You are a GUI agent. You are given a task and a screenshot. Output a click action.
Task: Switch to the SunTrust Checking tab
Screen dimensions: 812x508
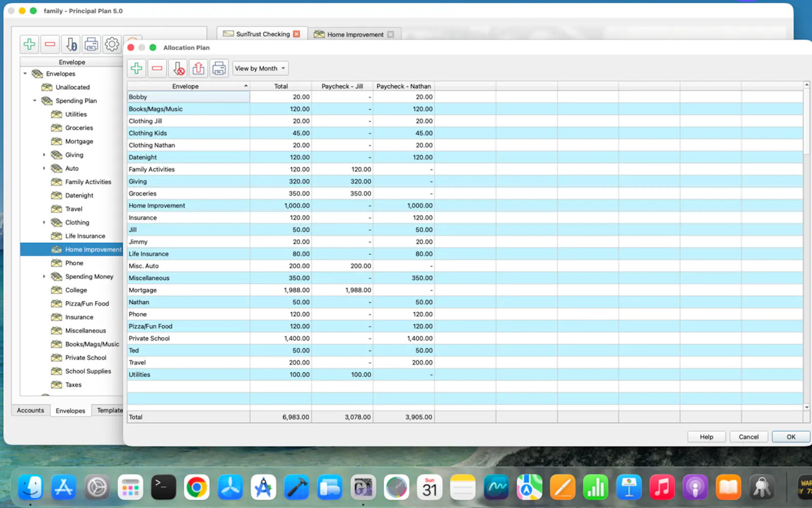tap(262, 34)
